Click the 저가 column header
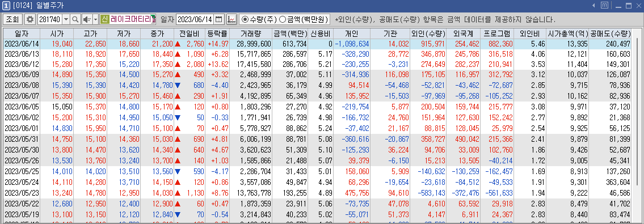Image resolution: width=644 pixels, height=224 pixels. click(x=124, y=33)
